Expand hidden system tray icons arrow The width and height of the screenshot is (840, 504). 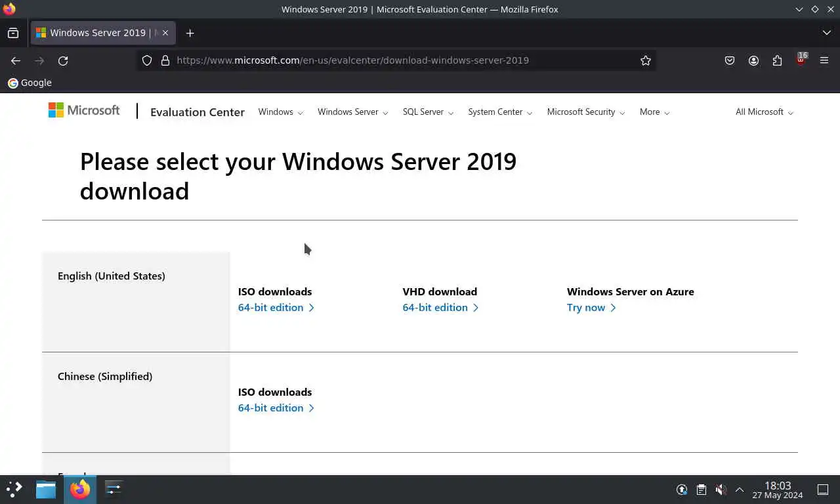740,490
